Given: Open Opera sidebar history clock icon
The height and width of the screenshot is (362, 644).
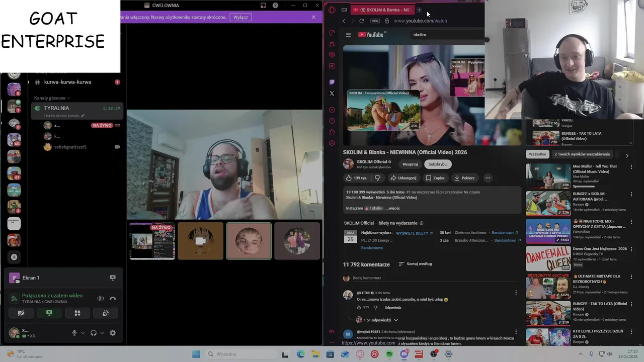Looking at the screenshot, I should tap(332, 121).
